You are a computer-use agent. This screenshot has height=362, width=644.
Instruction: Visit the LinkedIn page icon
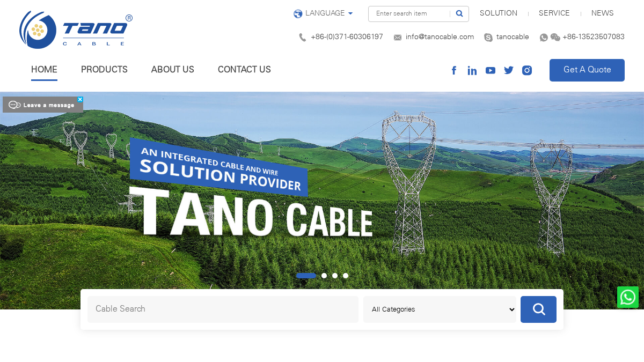[x=472, y=70]
